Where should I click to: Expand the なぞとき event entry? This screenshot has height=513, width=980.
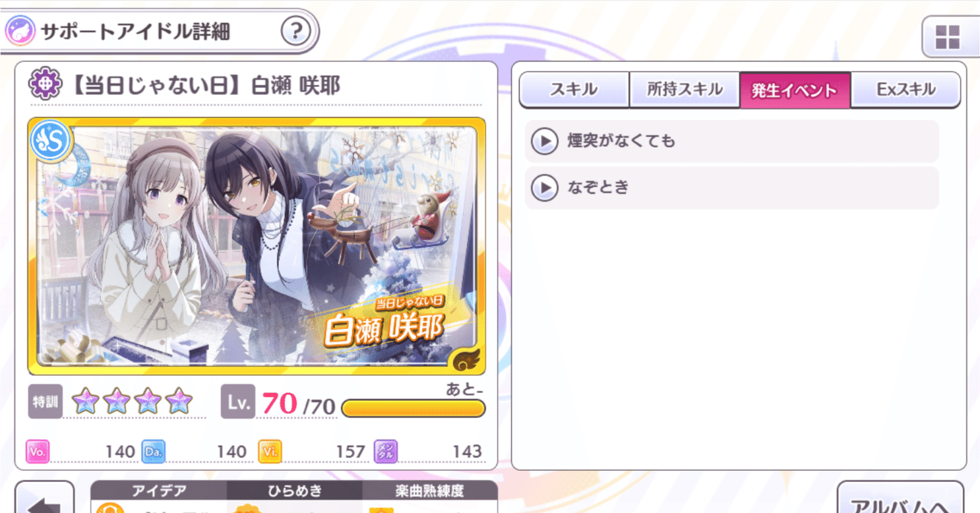[731, 188]
